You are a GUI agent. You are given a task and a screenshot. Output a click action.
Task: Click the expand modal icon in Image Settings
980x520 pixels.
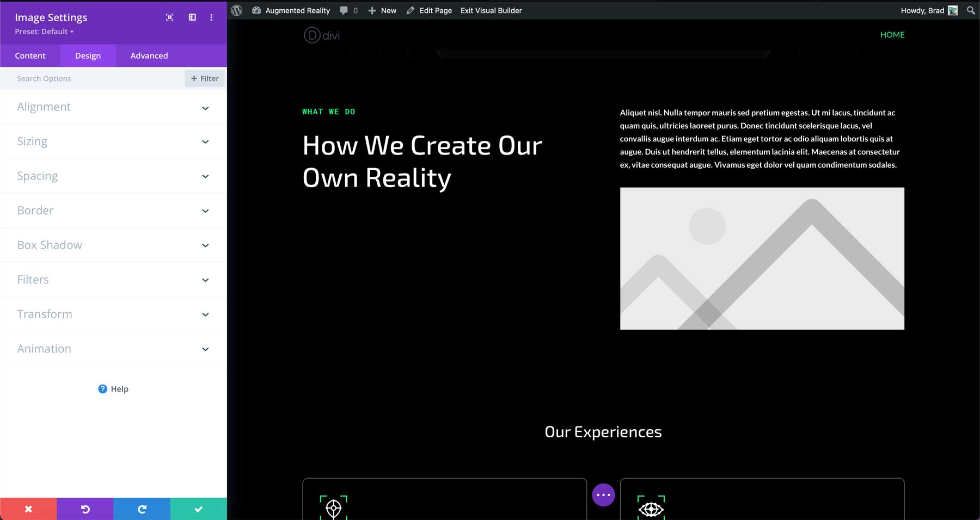[x=169, y=17]
